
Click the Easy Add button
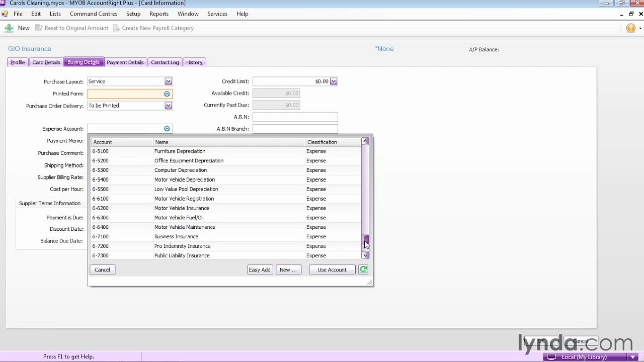(260, 270)
